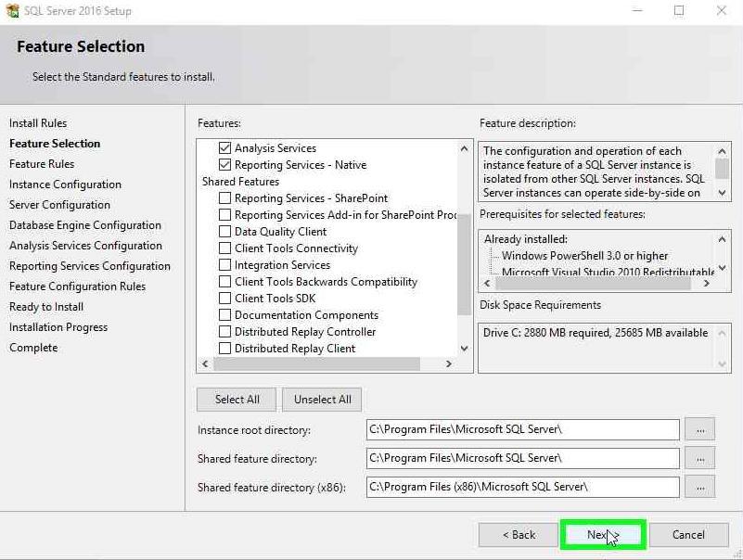This screenshot has width=743, height=560.
Task: Click the features list left scroll arrow
Action: tap(205, 363)
